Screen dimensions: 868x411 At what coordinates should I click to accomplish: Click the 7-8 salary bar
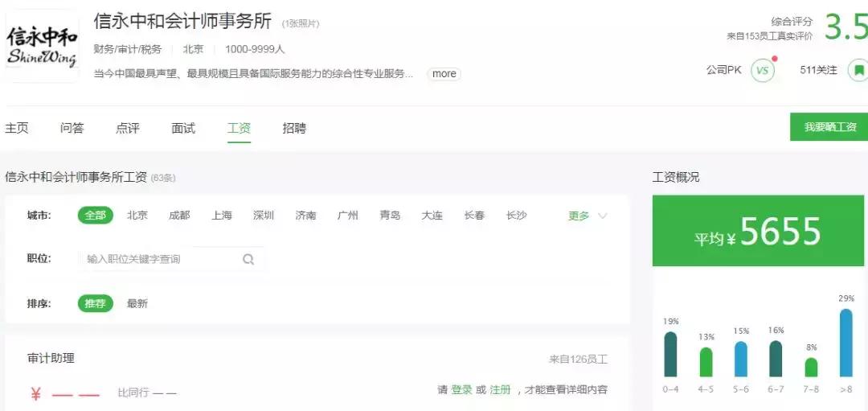pyautogui.click(x=811, y=368)
